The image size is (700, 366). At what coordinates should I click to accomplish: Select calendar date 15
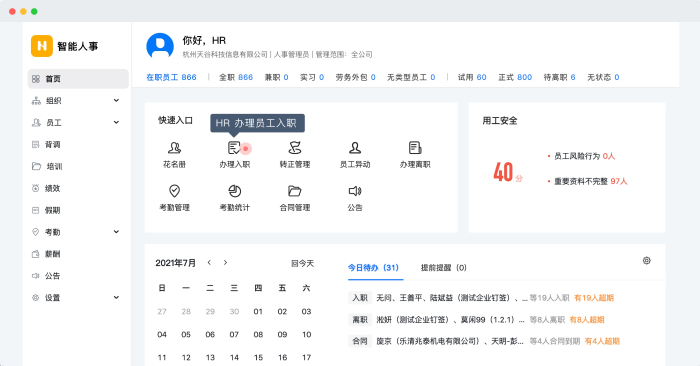pyautogui.click(x=258, y=358)
